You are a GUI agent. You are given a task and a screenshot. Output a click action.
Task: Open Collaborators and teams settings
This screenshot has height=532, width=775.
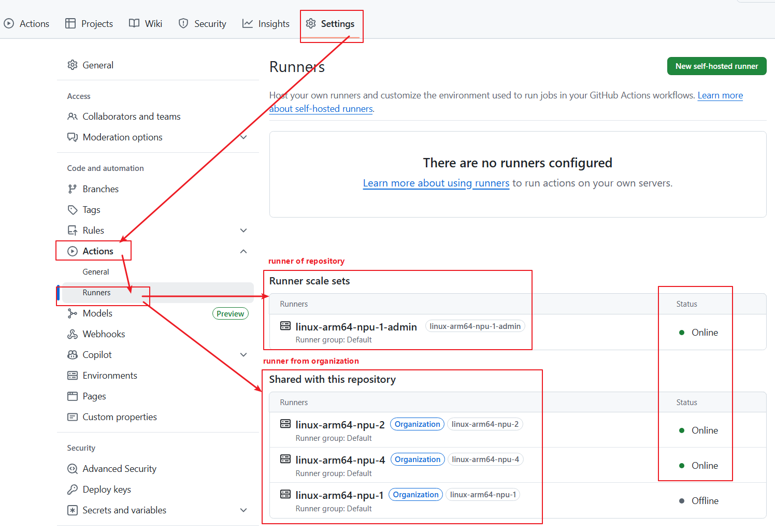(132, 117)
